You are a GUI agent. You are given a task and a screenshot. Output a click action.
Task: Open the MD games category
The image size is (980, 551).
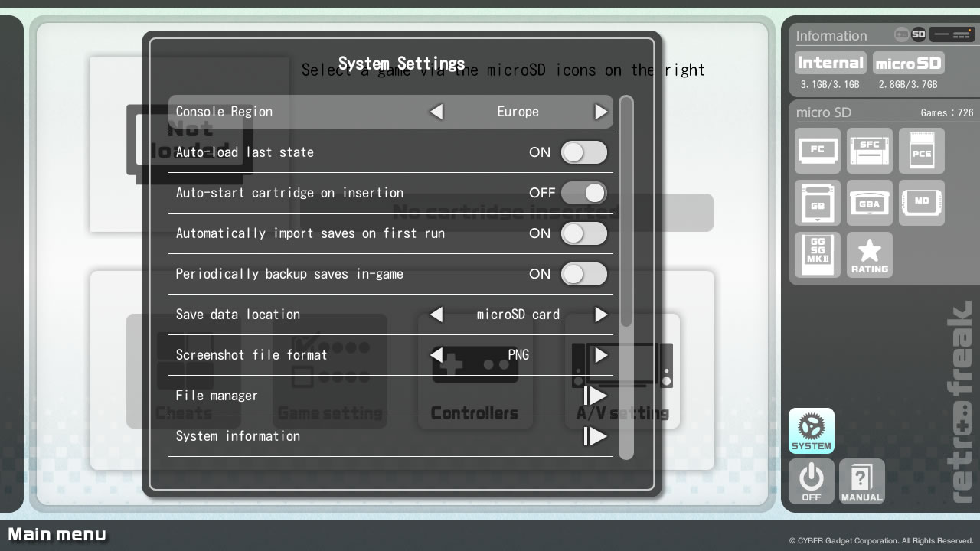(922, 203)
